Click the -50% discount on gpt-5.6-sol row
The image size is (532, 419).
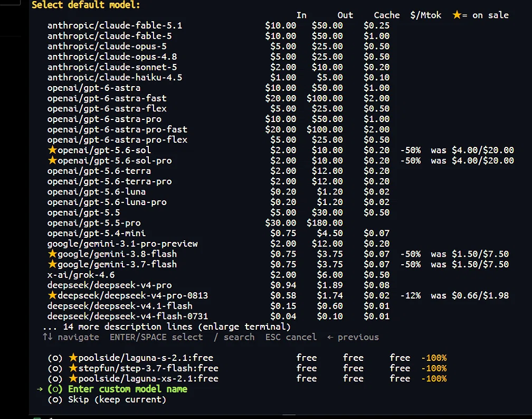click(x=411, y=150)
